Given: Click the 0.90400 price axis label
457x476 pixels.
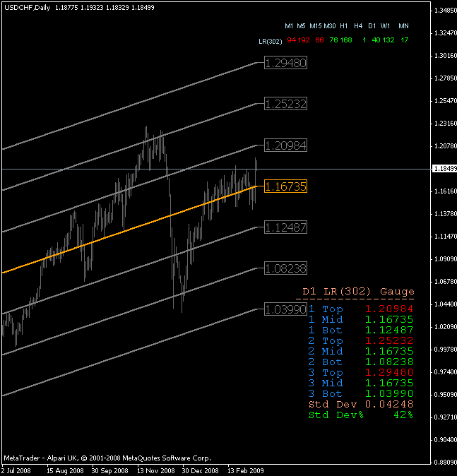Looking at the screenshot, I should (446, 439).
